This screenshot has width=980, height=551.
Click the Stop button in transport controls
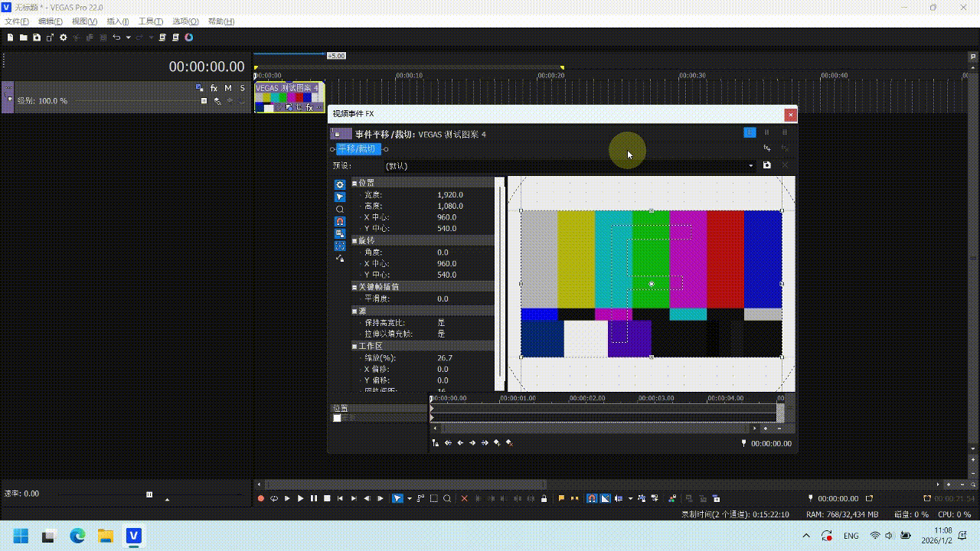pos(327,498)
